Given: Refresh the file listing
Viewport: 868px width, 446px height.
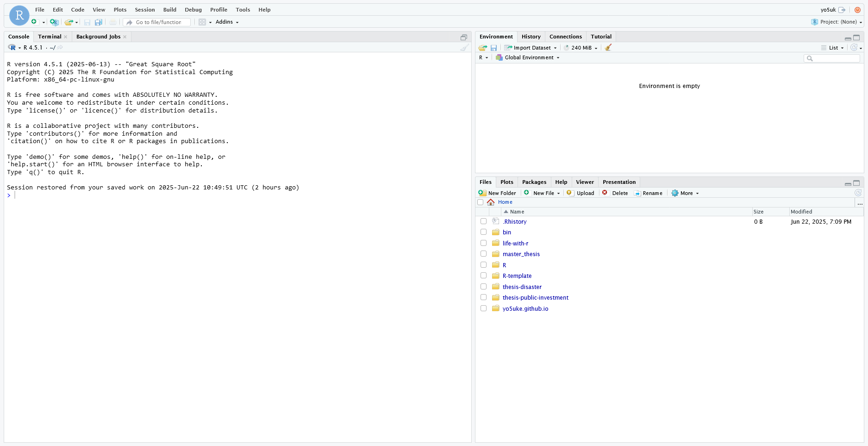Looking at the screenshot, I should coord(858,193).
